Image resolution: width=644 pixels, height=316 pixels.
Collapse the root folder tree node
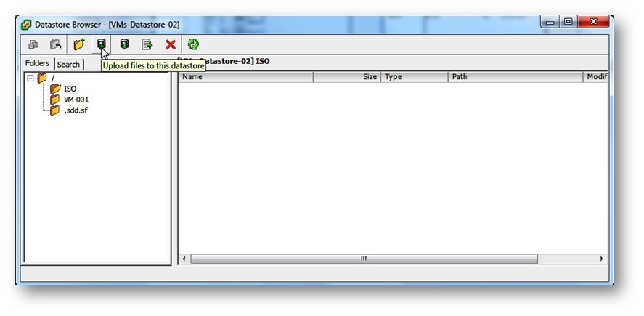[30, 78]
